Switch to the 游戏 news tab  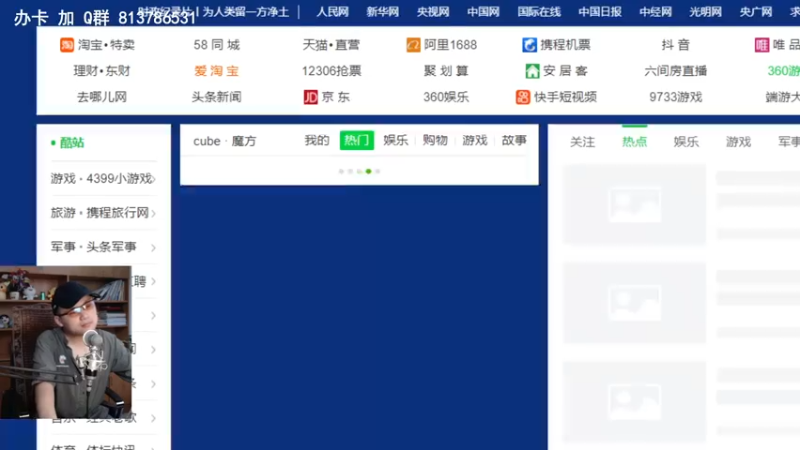pos(738,142)
